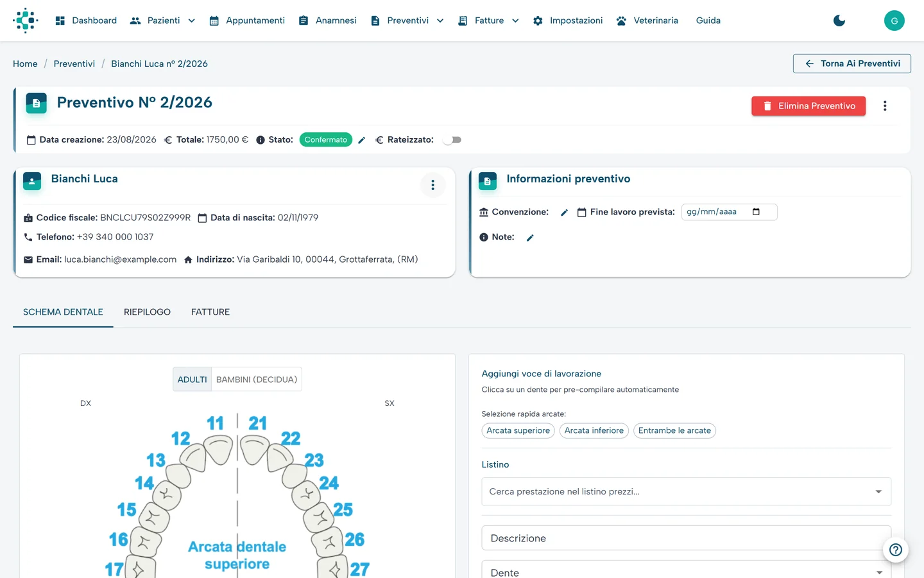Select Arcata inferiore quick chip
This screenshot has height=578, width=924.
594,431
